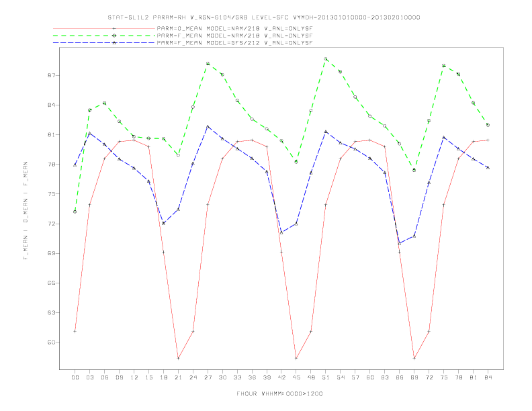Select the blue F_MEAN GFS/212 legend label
The width and height of the screenshot is (532, 411).
click(x=234, y=43)
